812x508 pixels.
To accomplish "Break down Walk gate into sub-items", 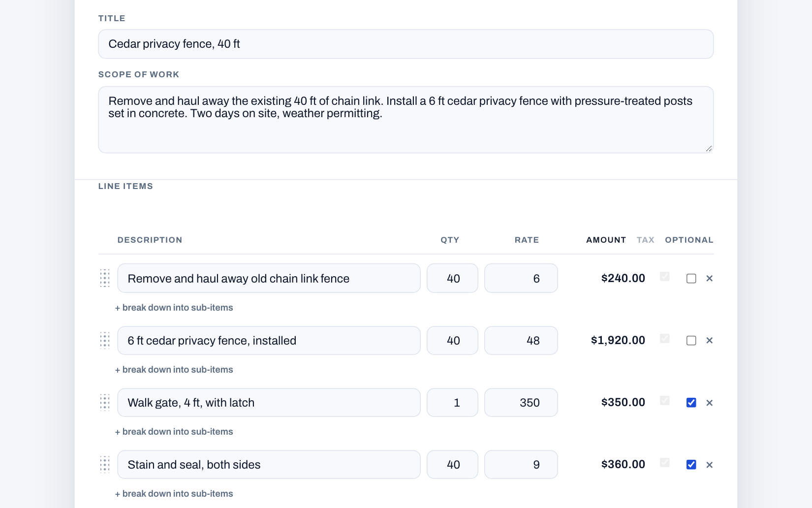I will pos(174,432).
